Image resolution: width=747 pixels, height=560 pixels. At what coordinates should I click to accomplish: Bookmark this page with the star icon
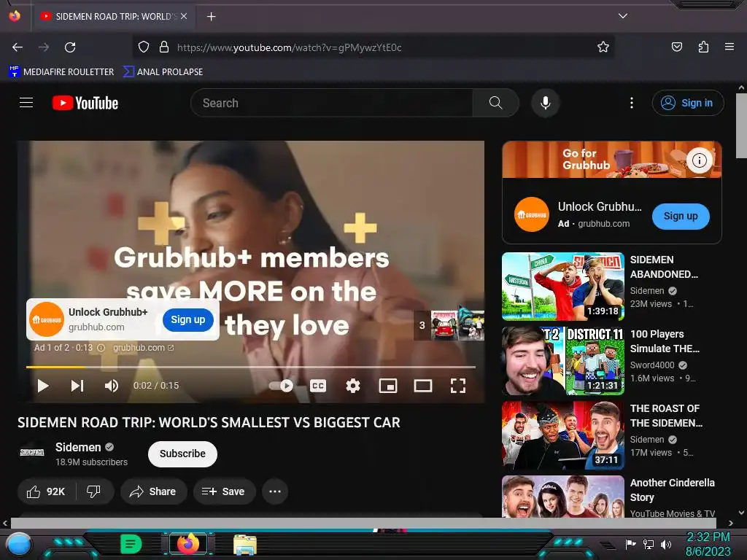(603, 47)
